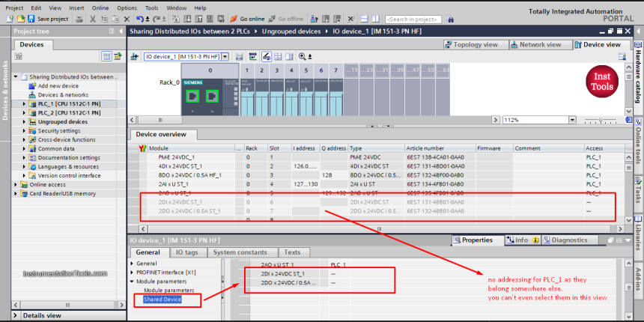Create a new project via toolbar icon
This screenshot has width=644, height=322.
(x=10, y=19)
